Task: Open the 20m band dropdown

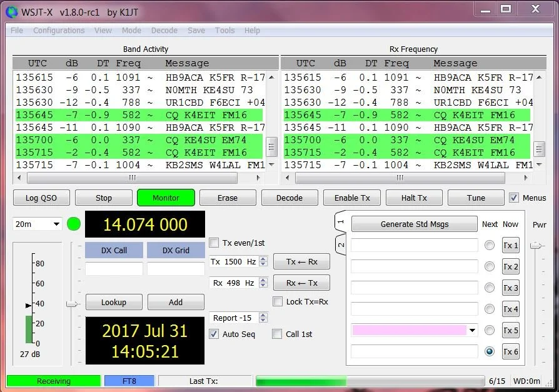Action: point(37,224)
